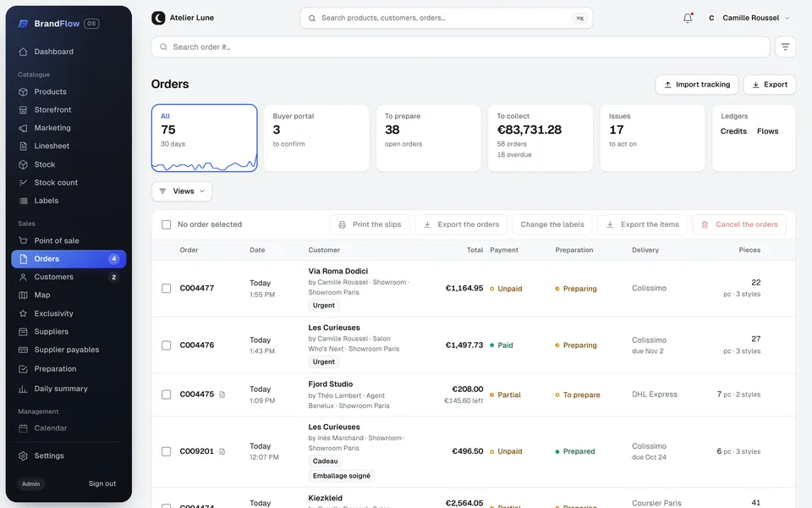Click Cancel the orders
812x508 pixels.
pyautogui.click(x=739, y=224)
